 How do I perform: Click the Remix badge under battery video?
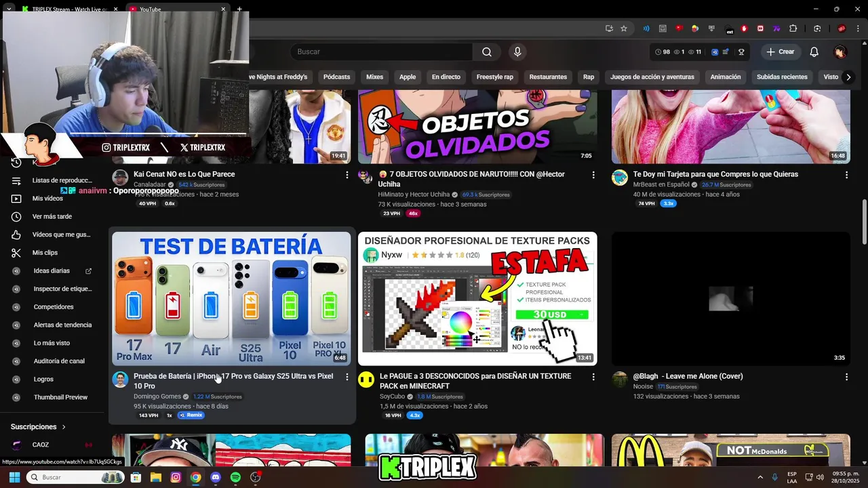click(191, 415)
